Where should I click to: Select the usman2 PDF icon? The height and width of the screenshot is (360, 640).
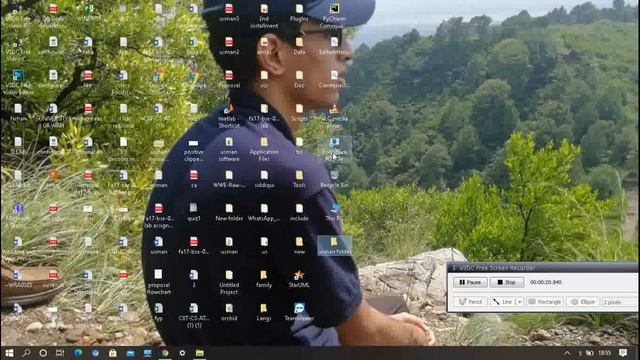point(229,46)
